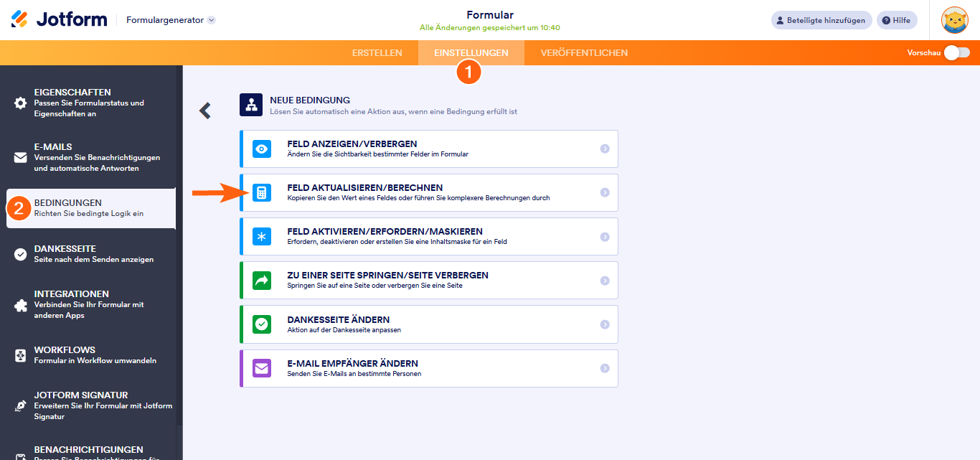Click the Neue Bedingung hierarchy icon
Image resolution: width=980 pixels, height=460 pixels.
[251, 105]
